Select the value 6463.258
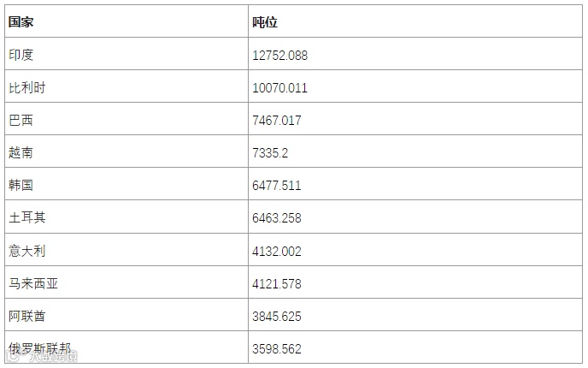This screenshot has width=588, height=368. 277,217
